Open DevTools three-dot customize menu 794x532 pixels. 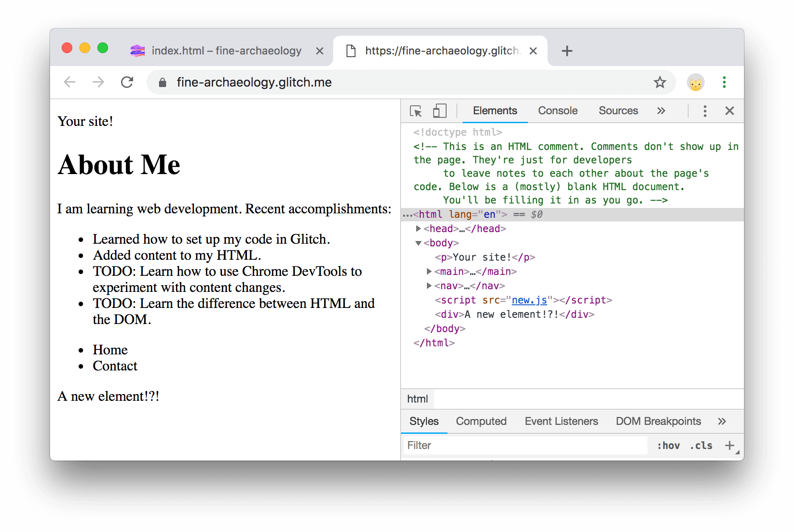[705, 111]
